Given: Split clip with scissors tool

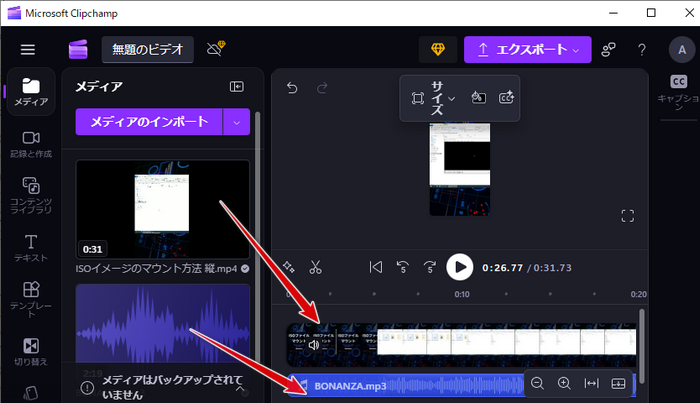Looking at the screenshot, I should (x=315, y=267).
